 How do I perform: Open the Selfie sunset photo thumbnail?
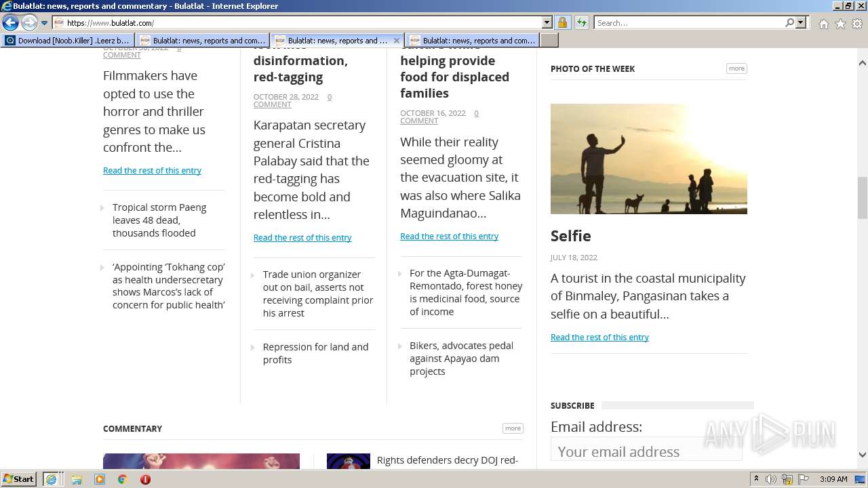point(649,159)
